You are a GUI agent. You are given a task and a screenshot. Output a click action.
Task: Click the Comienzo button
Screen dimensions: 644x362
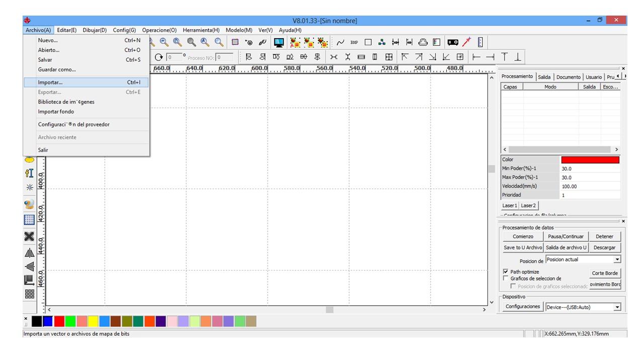click(x=523, y=236)
